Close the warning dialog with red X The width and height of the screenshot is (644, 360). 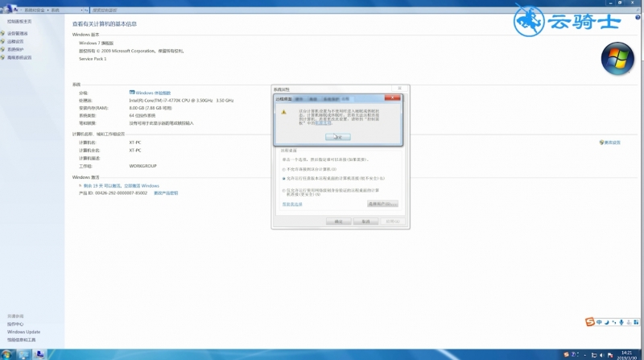pos(392,97)
